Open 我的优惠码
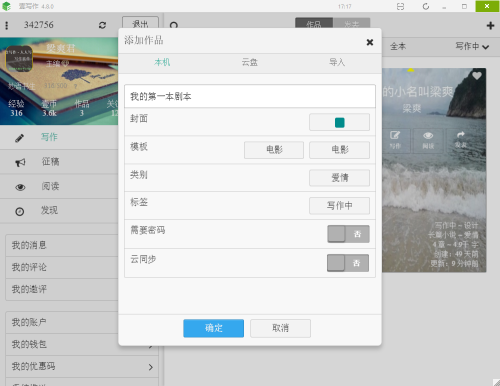This screenshot has height=386, width=500. [x=82, y=367]
